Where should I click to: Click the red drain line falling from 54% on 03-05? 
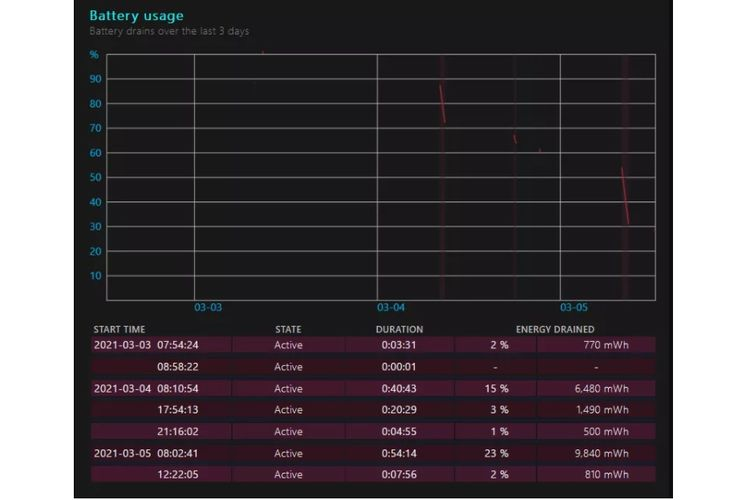click(625, 195)
